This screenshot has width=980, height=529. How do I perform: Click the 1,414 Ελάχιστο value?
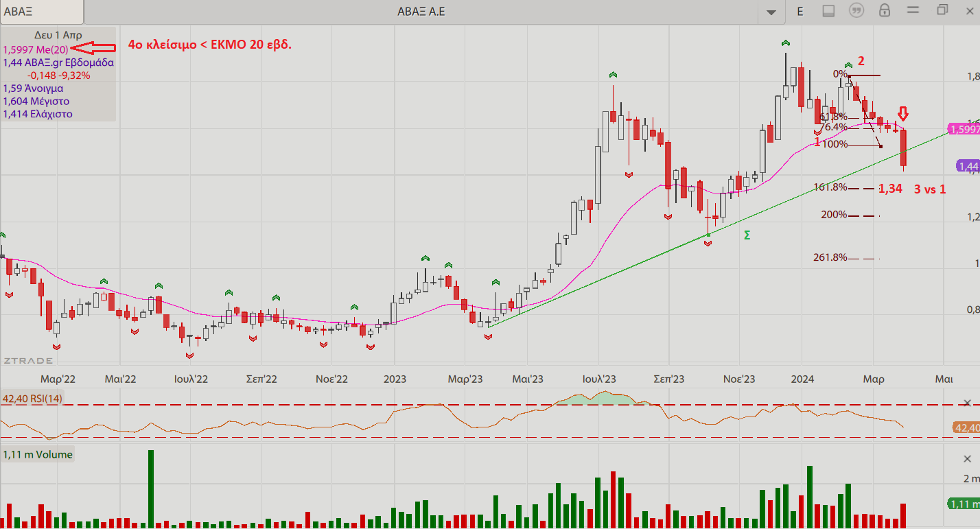pos(38,115)
